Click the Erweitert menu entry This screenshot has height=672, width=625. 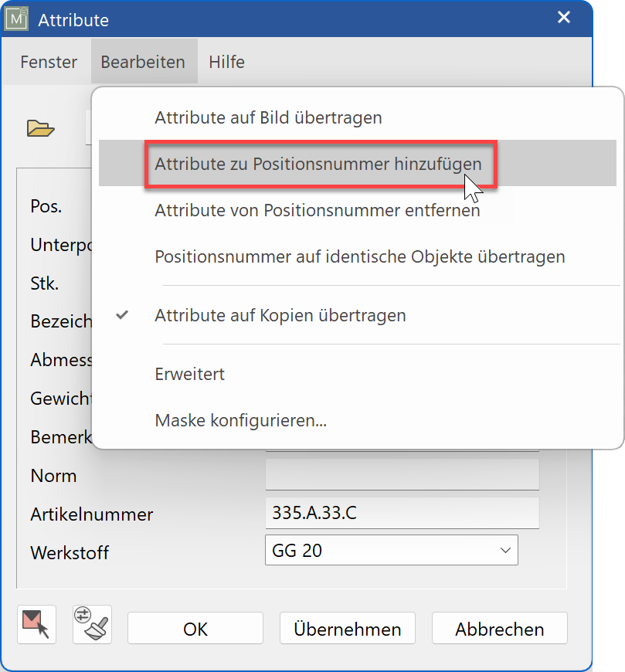click(x=189, y=374)
